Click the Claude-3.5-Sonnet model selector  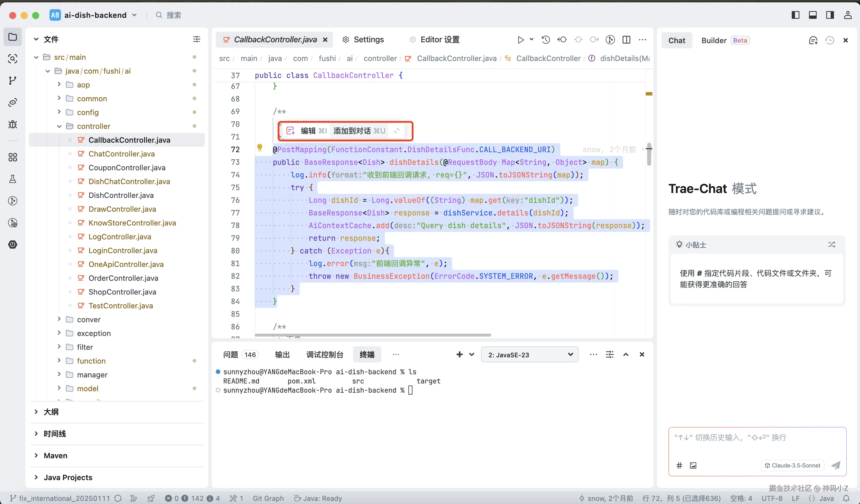[792, 465]
